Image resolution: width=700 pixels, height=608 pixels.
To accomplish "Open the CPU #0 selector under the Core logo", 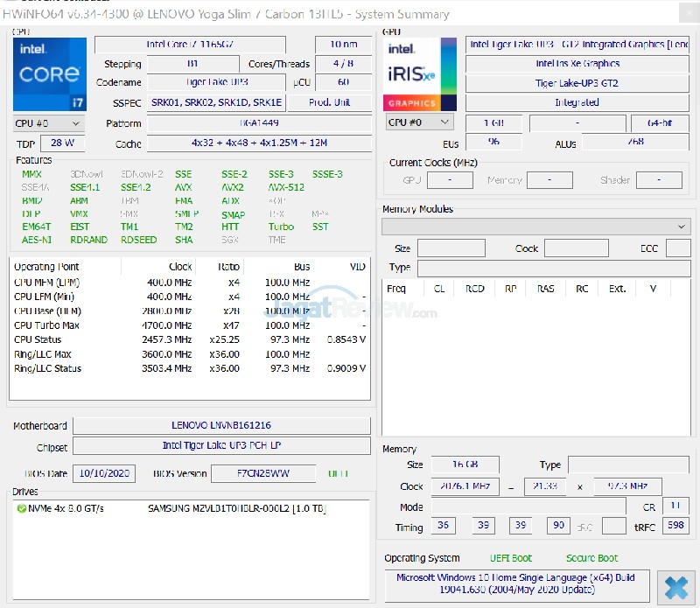I will click(x=48, y=123).
